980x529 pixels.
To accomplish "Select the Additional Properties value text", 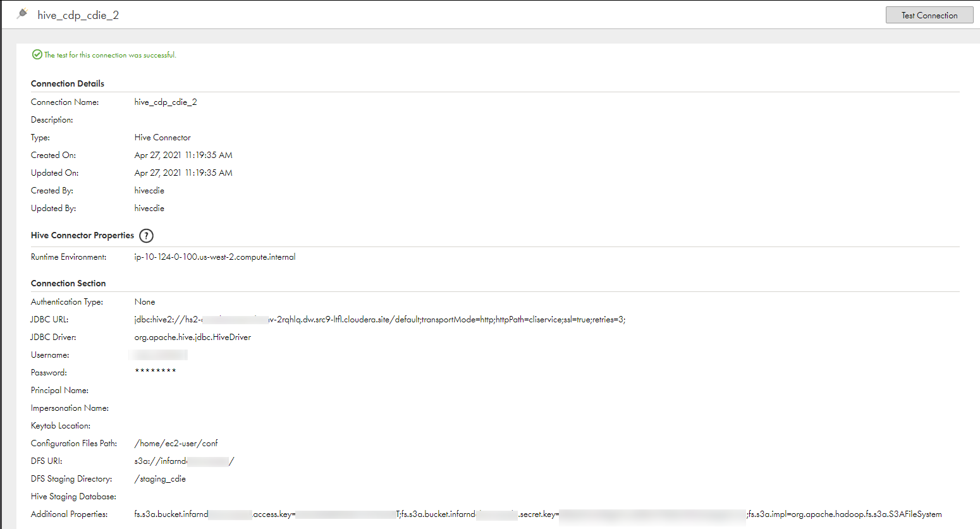I will (538, 514).
